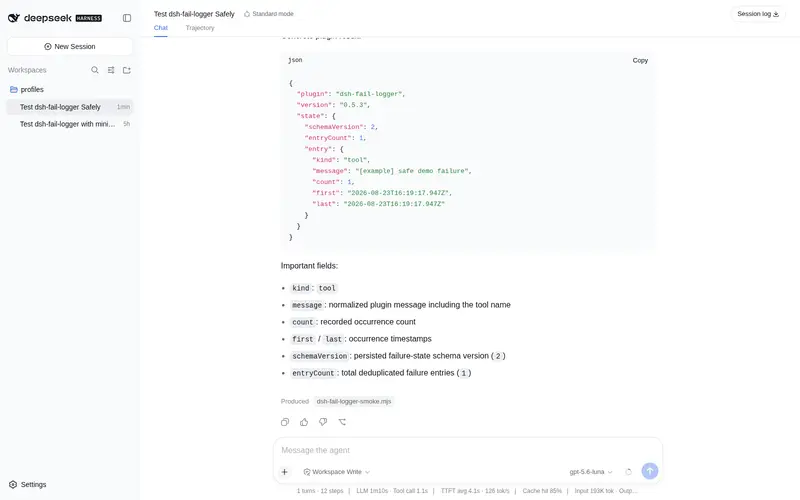Click the circular progress indicator icon
Image resolution: width=800 pixels, height=500 pixels.
(x=629, y=472)
